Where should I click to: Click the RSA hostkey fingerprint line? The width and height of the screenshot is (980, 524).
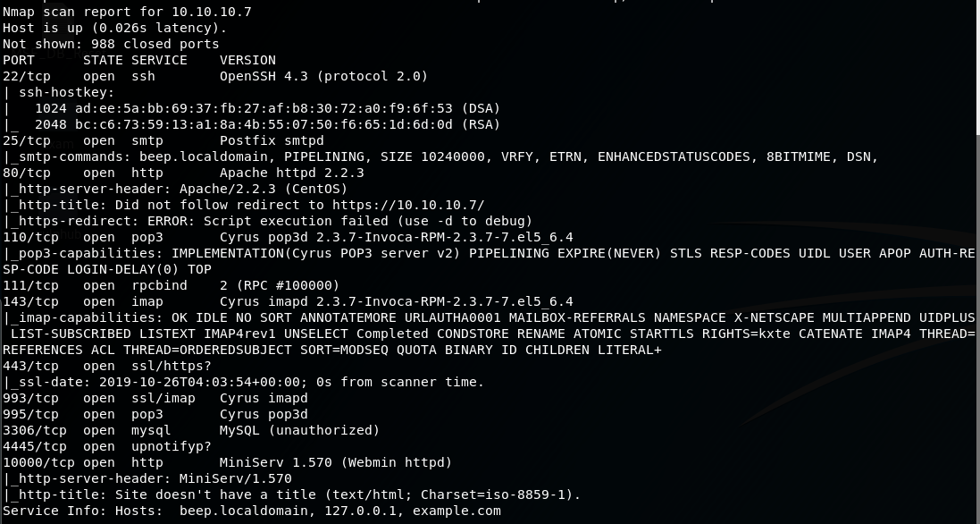(x=251, y=124)
